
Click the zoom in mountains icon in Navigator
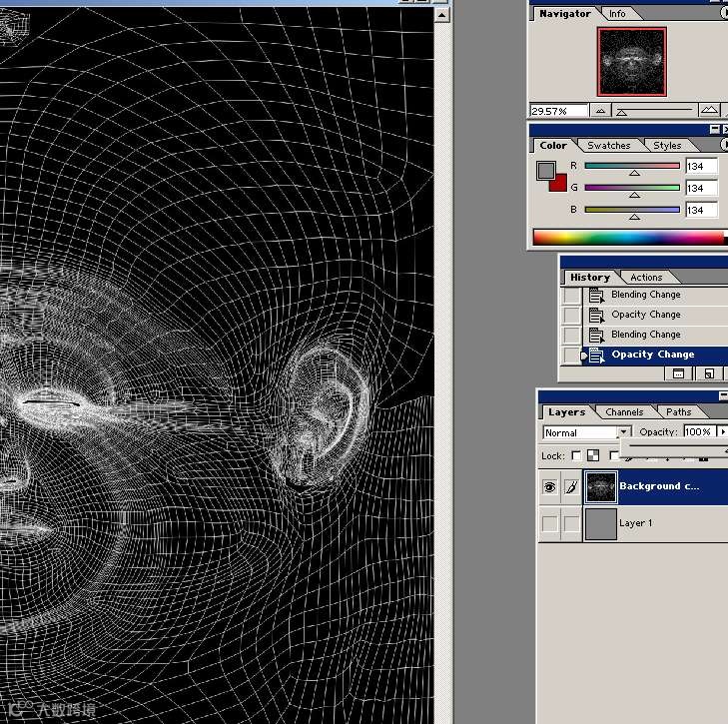tap(709, 111)
